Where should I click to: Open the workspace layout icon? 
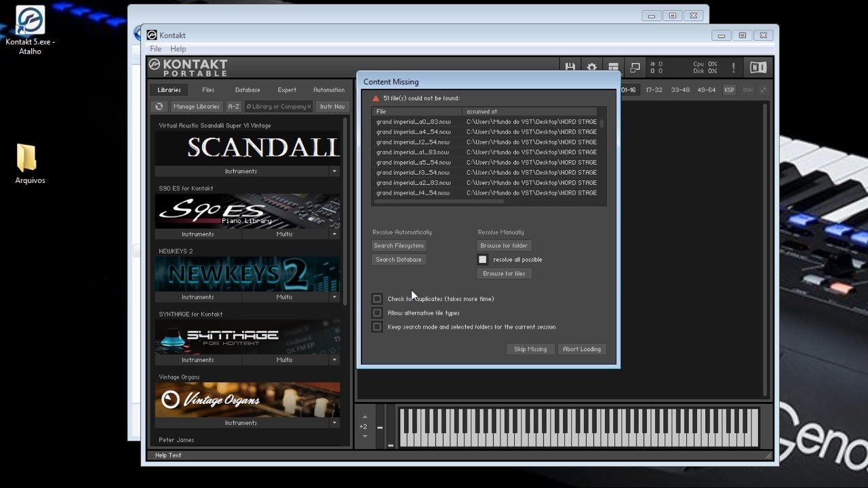(x=613, y=67)
